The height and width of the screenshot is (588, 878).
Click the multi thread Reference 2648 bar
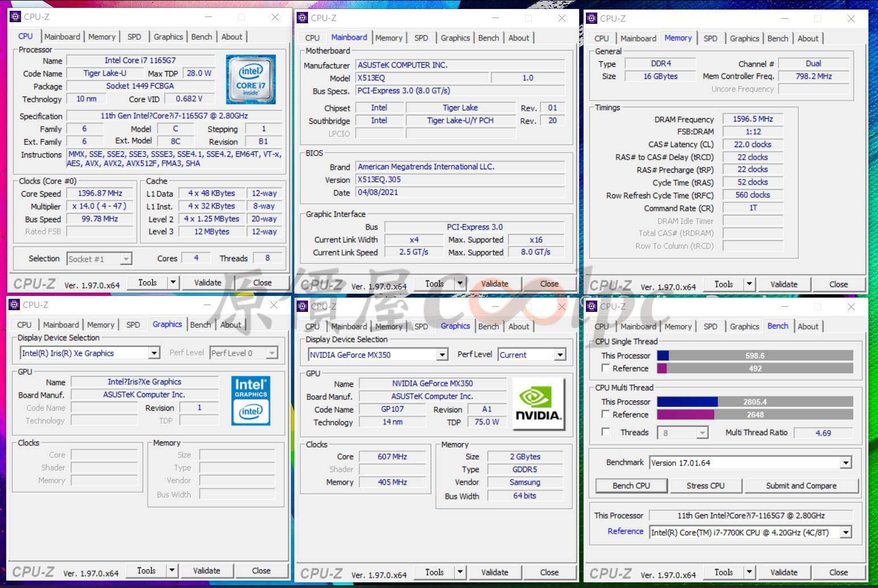pyautogui.click(x=755, y=415)
